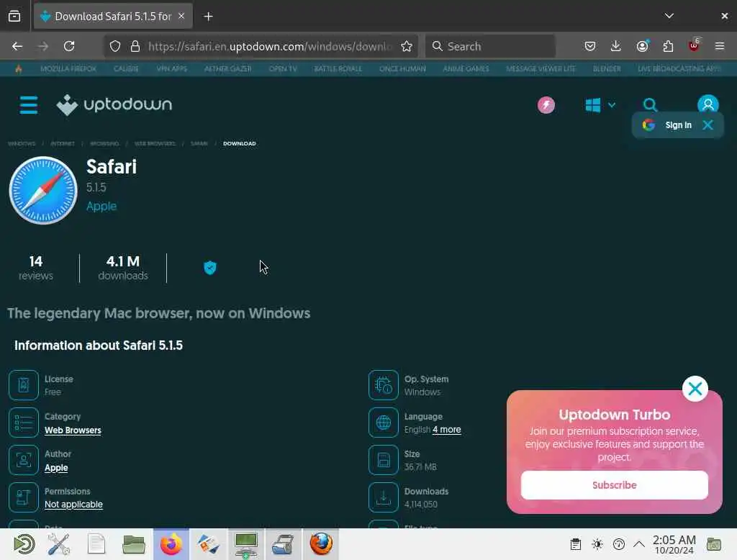This screenshot has height=560, width=737.
Task: Open Uptodown Turbo lightning icon
Action: pos(546,105)
